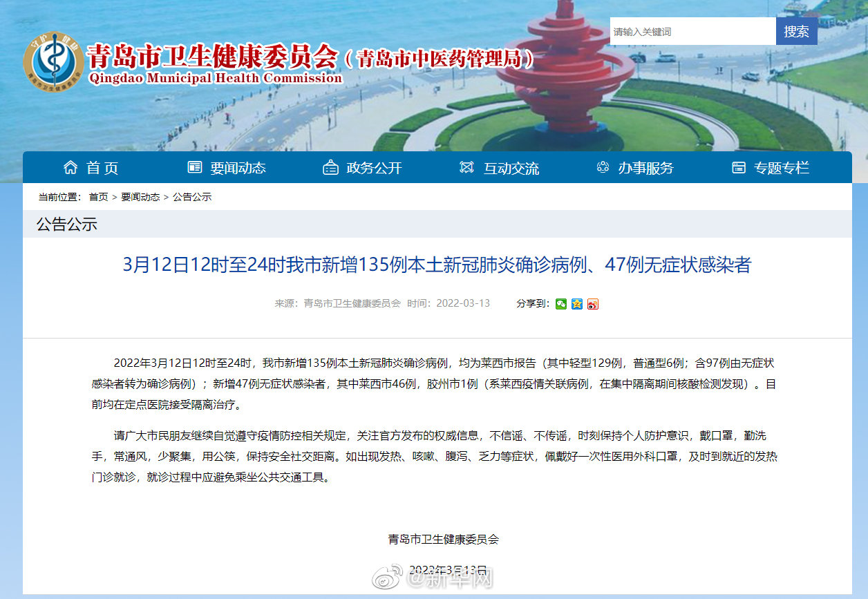Viewport: 868px width, 599px height.
Task: Click the 分享到 label
Action: click(x=534, y=303)
